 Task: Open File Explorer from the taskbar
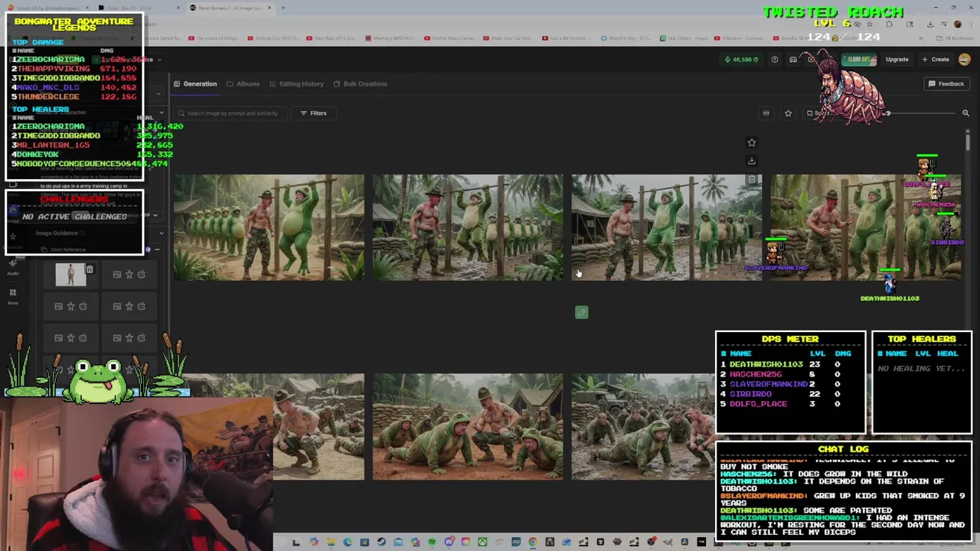coord(330,543)
